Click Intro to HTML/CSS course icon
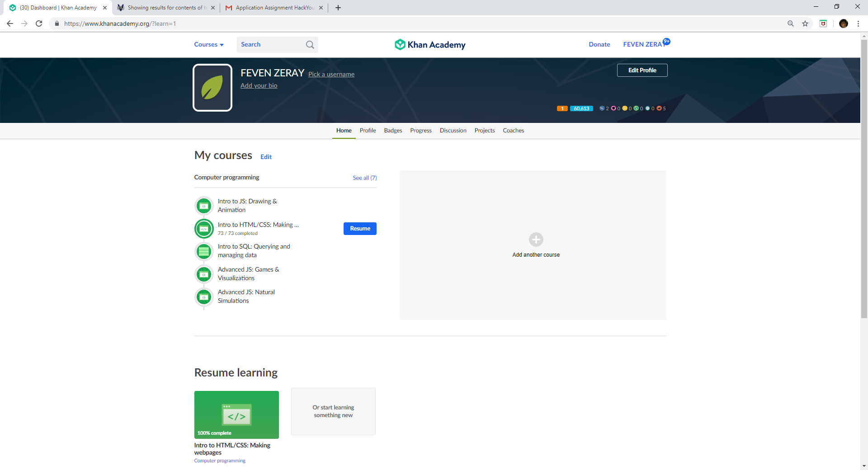868x470 pixels. tap(204, 229)
